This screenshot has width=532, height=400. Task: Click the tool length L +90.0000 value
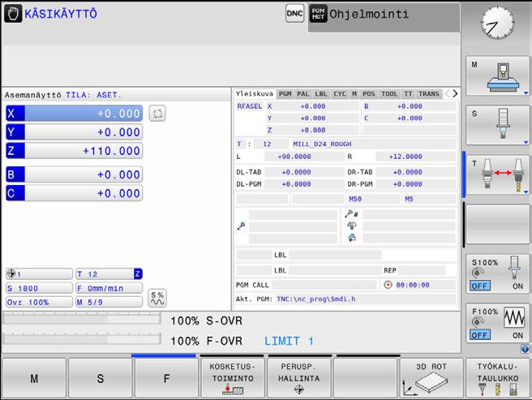tap(294, 157)
